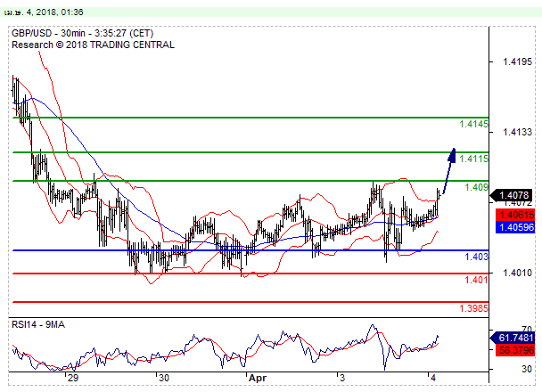Click the 1.409 resistance level label
This screenshot has width=542, height=392.
pyautogui.click(x=476, y=187)
